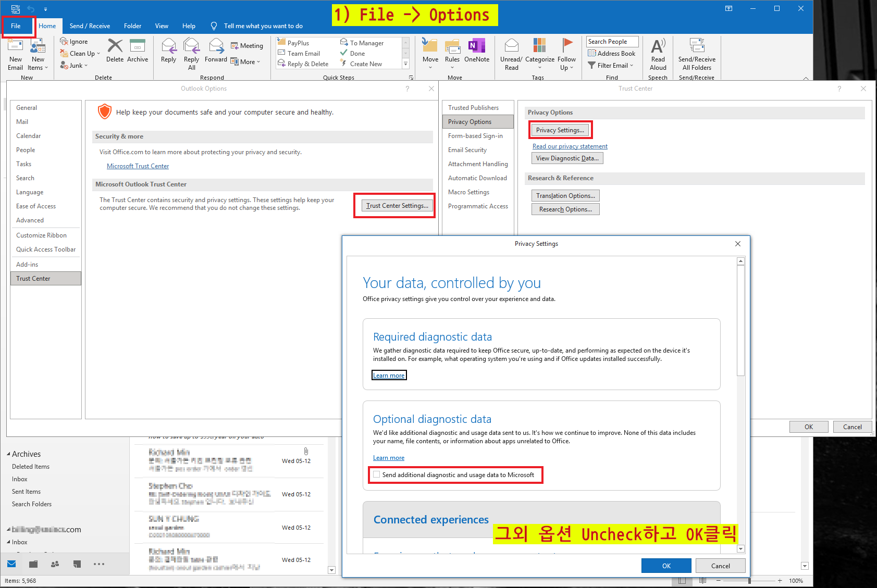
Task: Click the Team Email quick step
Action: 299,53
